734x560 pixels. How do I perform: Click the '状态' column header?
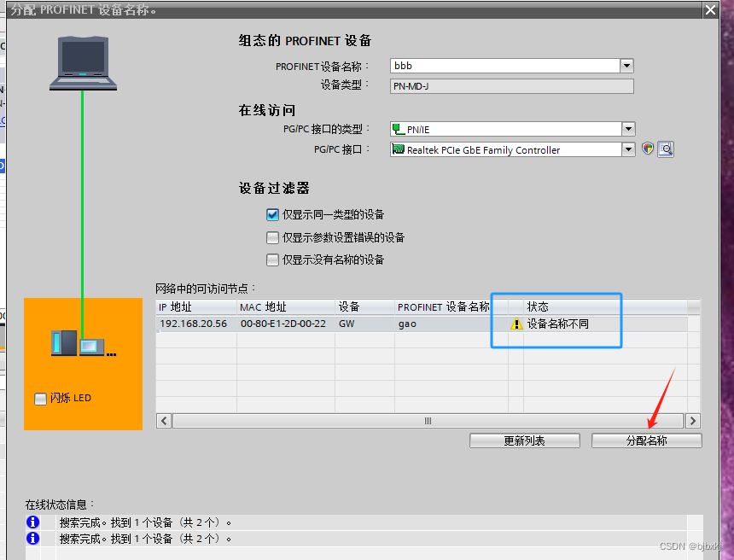(605, 307)
